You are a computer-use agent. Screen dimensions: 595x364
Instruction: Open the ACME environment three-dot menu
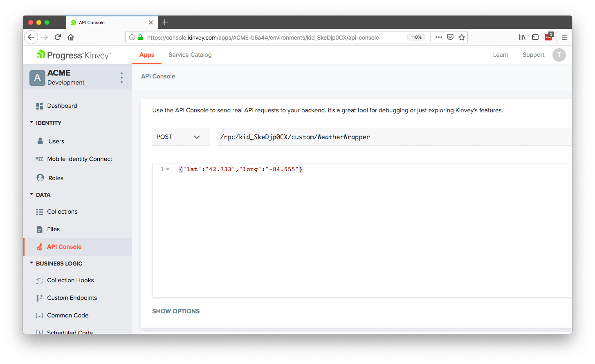coord(121,78)
